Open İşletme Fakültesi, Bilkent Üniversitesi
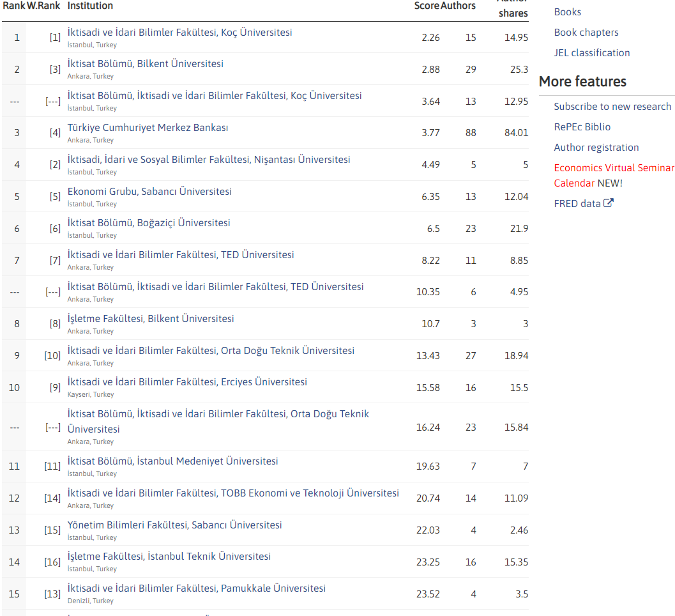Viewport: 675px width, 616px height. [151, 318]
